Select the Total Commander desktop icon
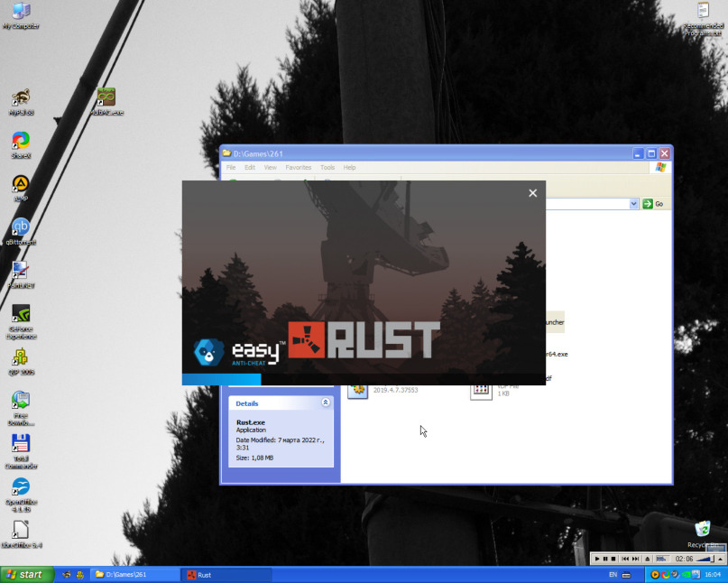 click(x=21, y=451)
